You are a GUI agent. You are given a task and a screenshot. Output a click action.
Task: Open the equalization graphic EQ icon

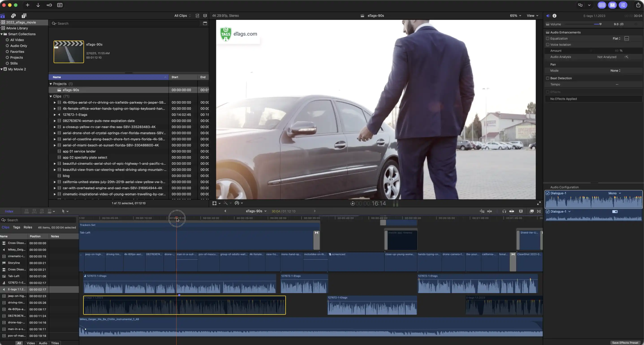click(627, 38)
